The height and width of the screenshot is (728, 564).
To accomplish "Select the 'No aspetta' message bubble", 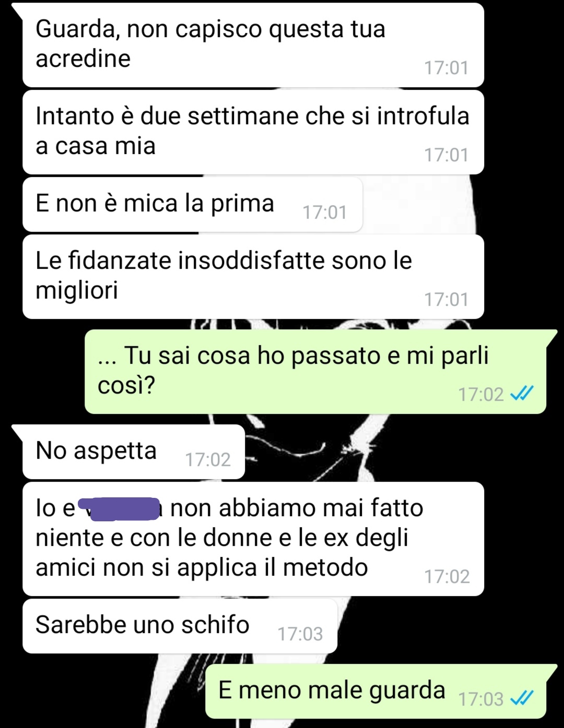I will point(133,451).
